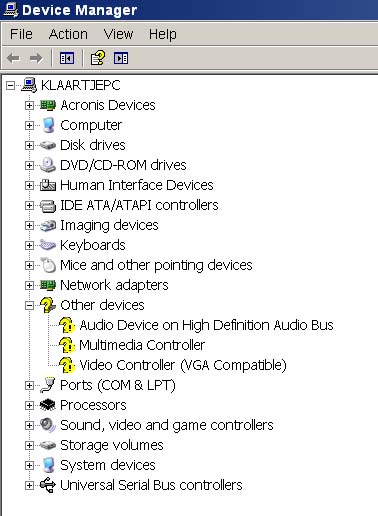The height and width of the screenshot is (516, 378).
Task: Select the Multimedia Controller warning icon
Action: pos(67,345)
